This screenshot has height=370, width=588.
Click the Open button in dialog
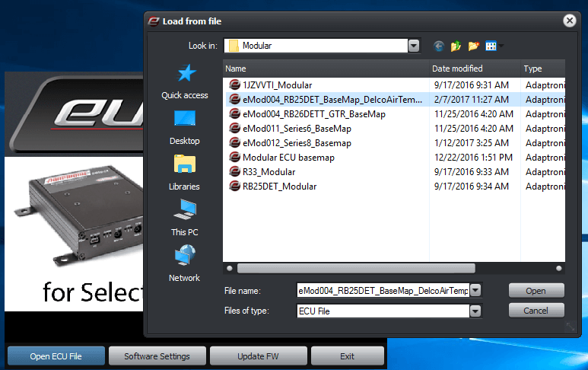(536, 291)
